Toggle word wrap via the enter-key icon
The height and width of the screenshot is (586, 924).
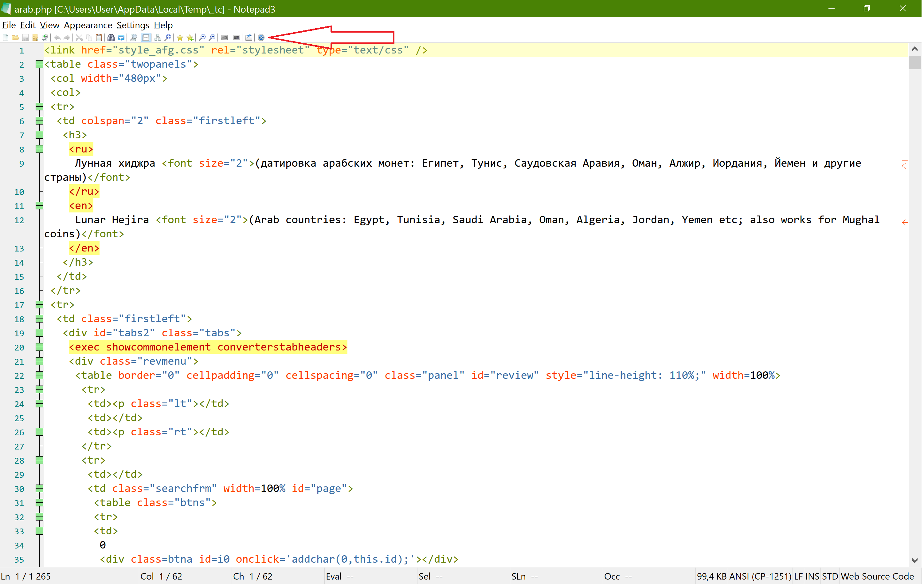[146, 37]
